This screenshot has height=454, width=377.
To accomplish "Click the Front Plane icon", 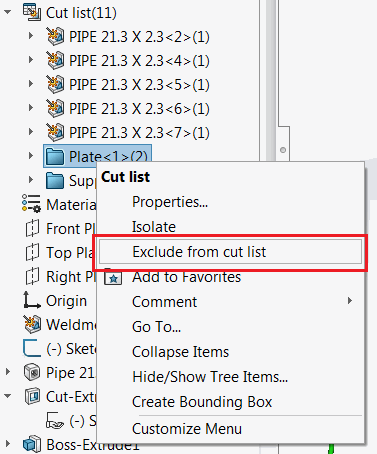I will click(x=32, y=228).
